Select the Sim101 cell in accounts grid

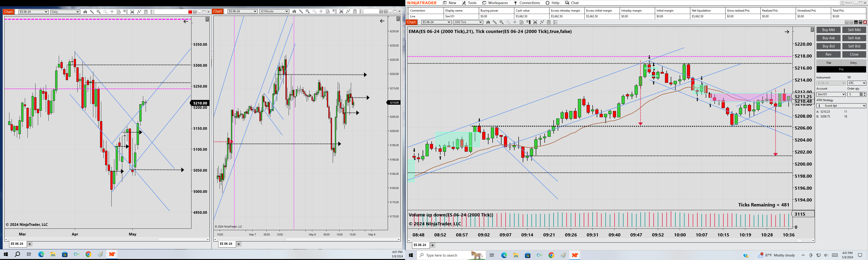click(x=461, y=16)
